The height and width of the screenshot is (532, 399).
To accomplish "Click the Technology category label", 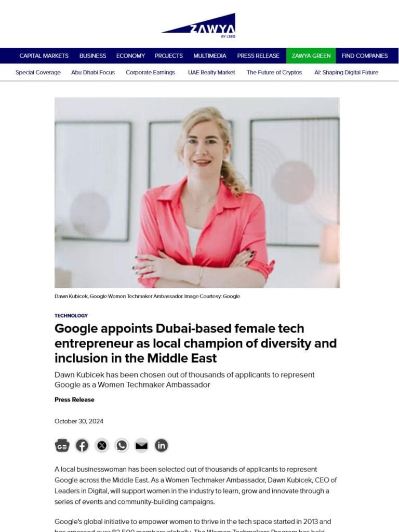I will (x=71, y=315).
